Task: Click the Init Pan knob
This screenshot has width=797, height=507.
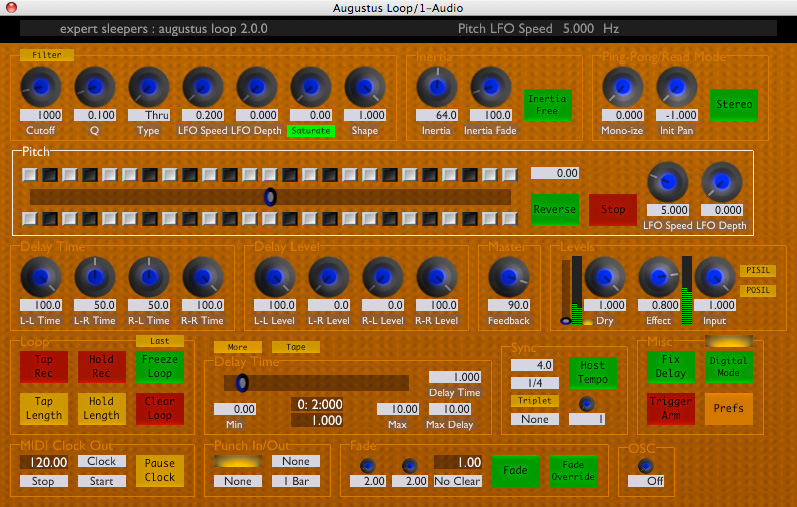Action: point(677,87)
